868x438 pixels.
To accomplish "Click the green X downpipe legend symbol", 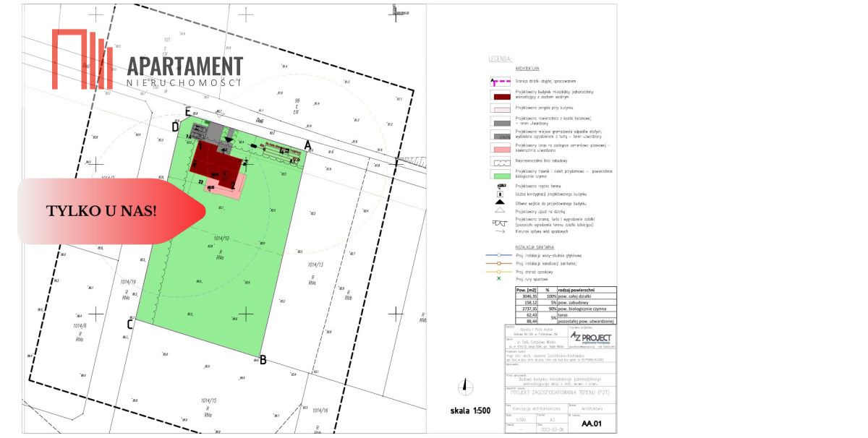I will [x=499, y=278].
